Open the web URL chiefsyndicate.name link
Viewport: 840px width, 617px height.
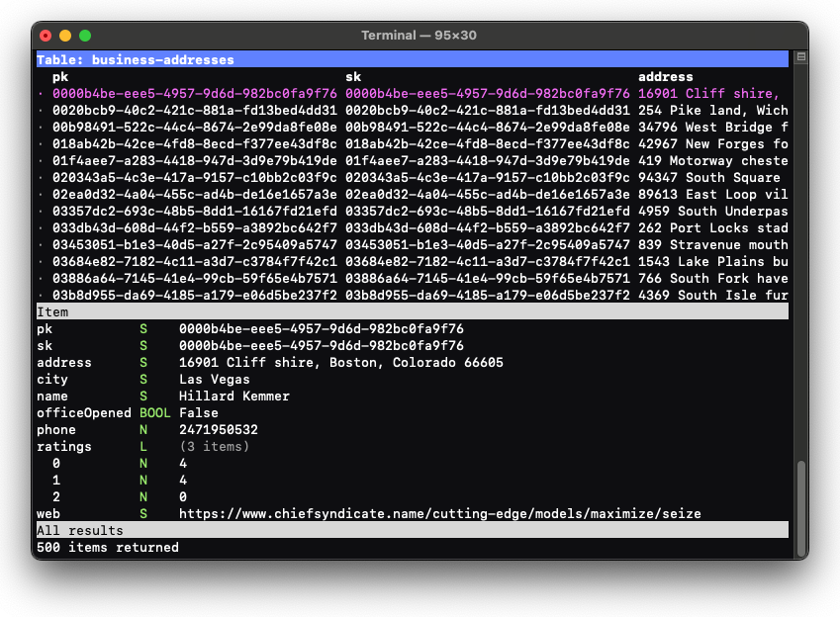click(x=439, y=513)
